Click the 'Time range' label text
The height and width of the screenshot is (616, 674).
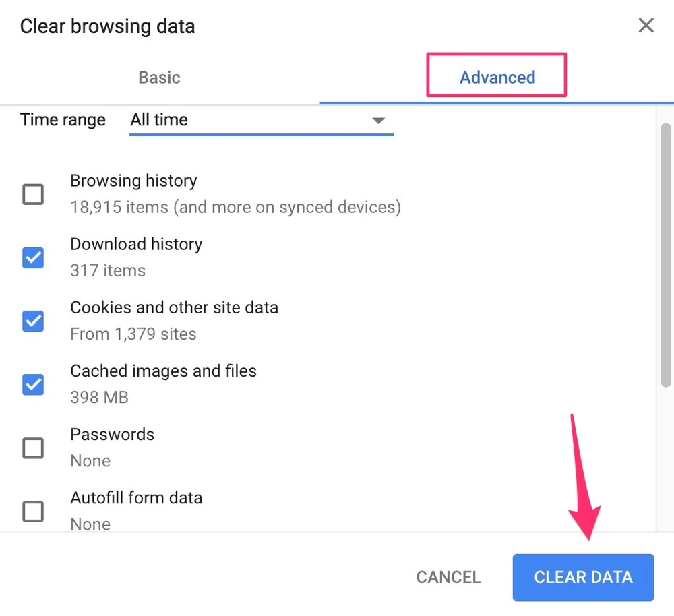pos(63,120)
